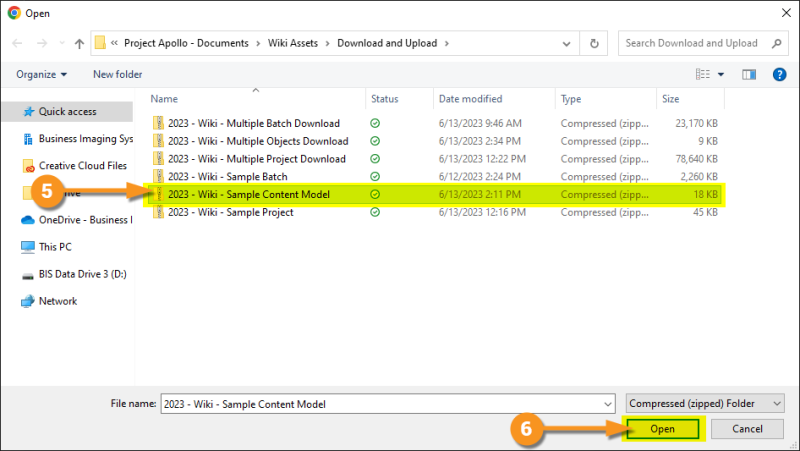Viewport: 800px width, 451px height.
Task: Sort by the Name column header
Action: pyautogui.click(x=164, y=99)
